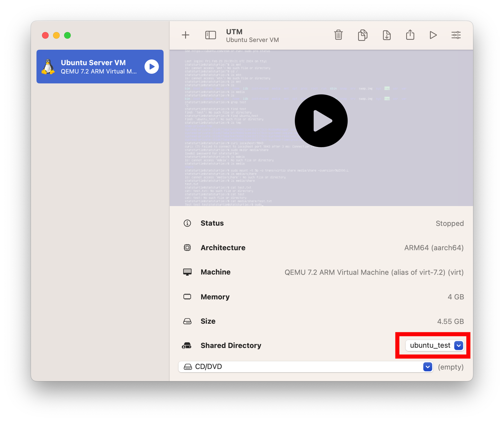The width and height of the screenshot is (504, 422).
Task: Delete the VM with the trash icon
Action: point(338,35)
